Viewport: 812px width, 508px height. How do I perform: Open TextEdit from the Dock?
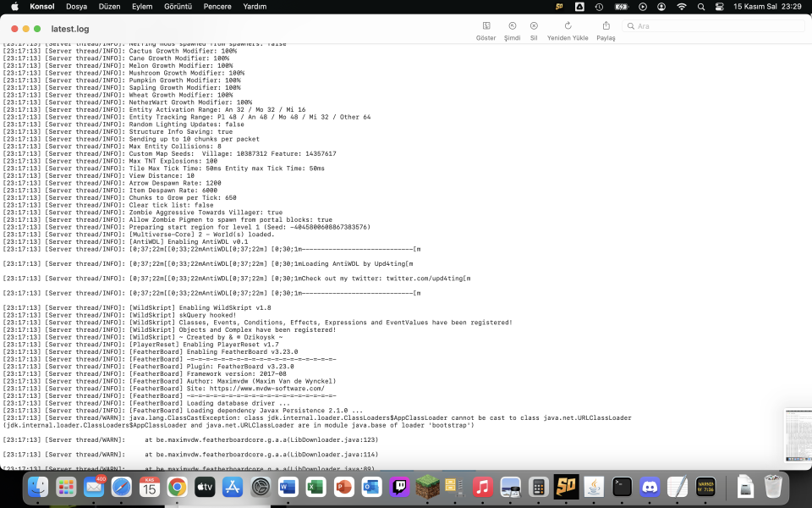point(678,488)
